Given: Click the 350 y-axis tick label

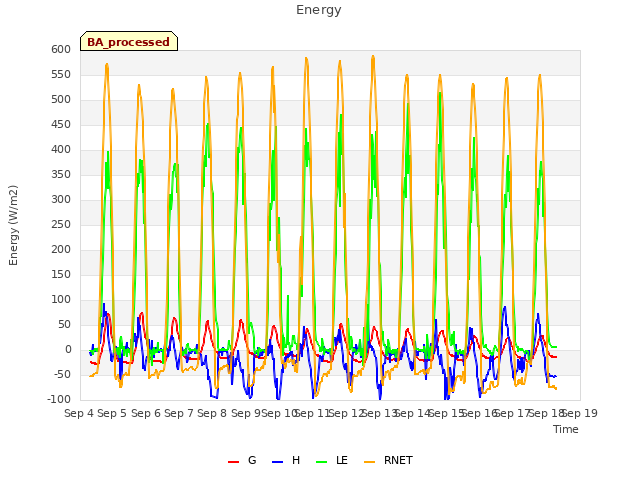Looking at the screenshot, I should pos(61,175).
